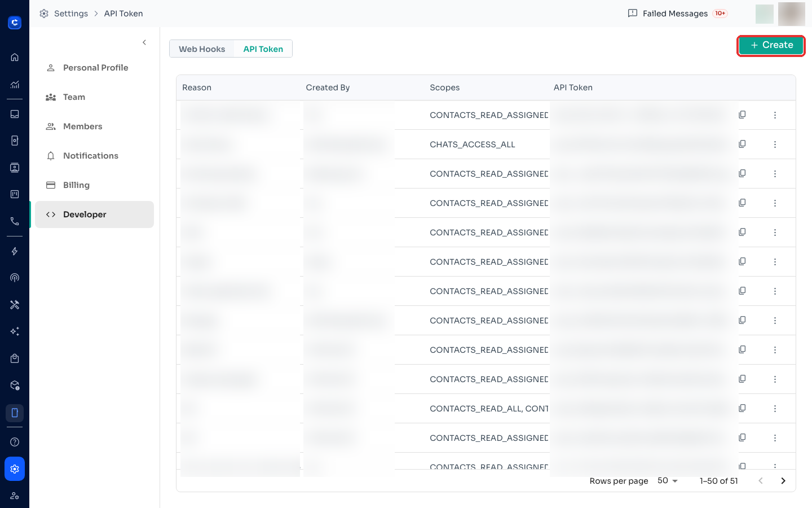Viewport: 812px width, 508px height.
Task: Open Billing settings
Action: (x=94, y=185)
